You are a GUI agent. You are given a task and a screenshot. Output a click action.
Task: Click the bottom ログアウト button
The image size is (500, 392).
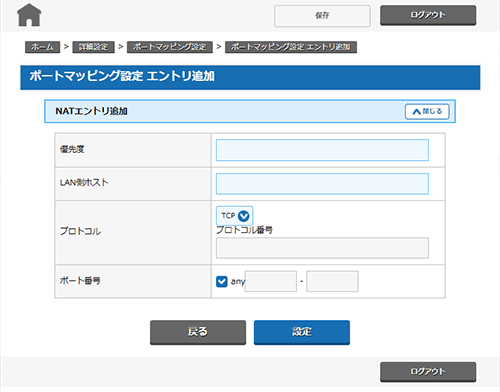click(x=428, y=372)
